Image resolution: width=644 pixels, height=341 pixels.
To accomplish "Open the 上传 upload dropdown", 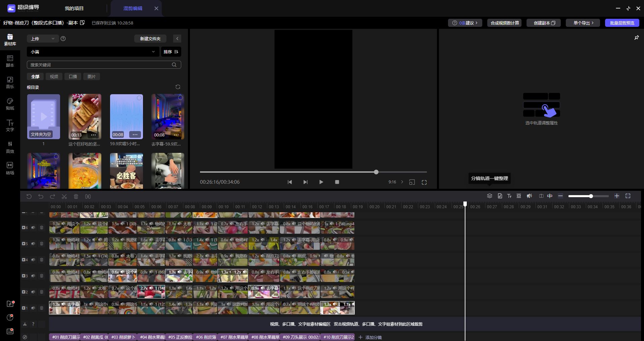I will pyautogui.click(x=43, y=39).
